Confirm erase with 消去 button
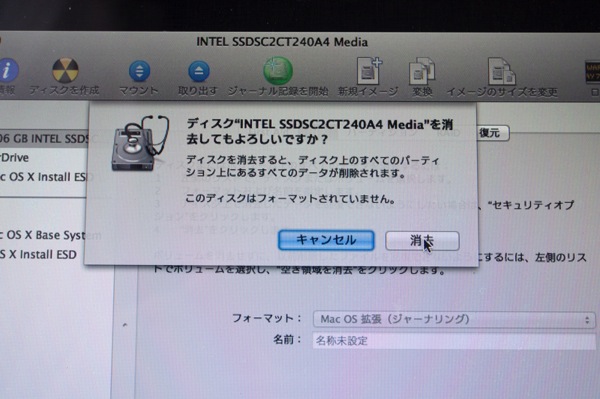Screen dimensions: 600x399 [422, 241]
